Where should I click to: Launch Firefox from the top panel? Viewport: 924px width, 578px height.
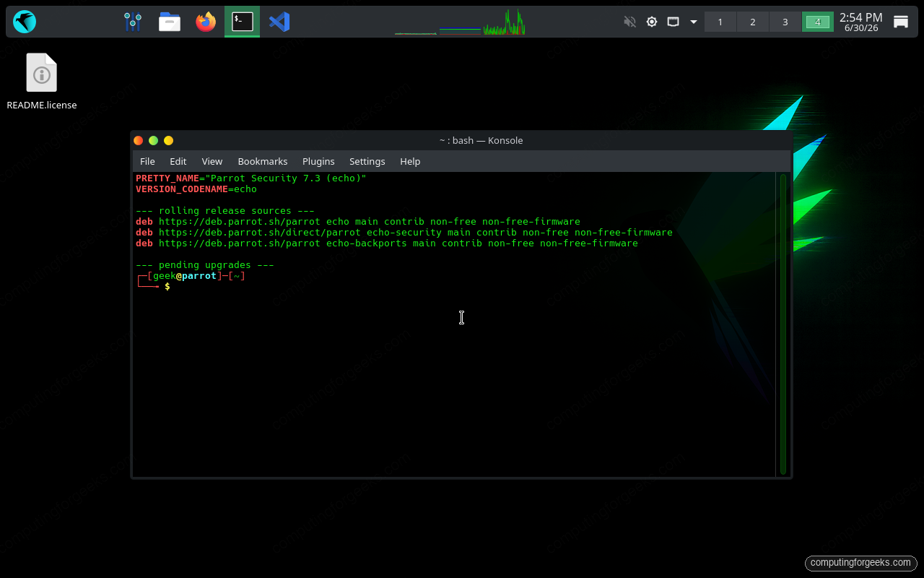(x=206, y=22)
